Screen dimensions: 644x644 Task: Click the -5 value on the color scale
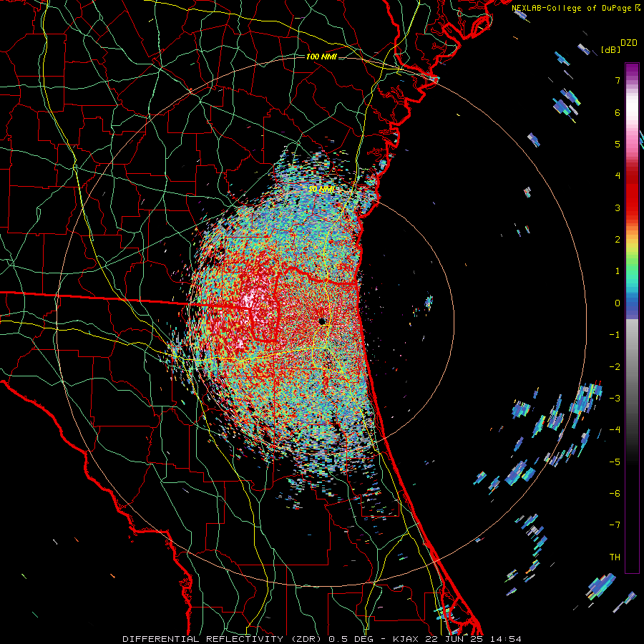[x=615, y=462]
